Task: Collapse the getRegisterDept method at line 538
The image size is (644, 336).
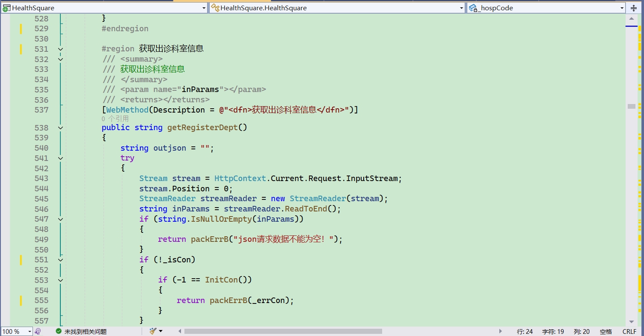Action: tap(60, 128)
